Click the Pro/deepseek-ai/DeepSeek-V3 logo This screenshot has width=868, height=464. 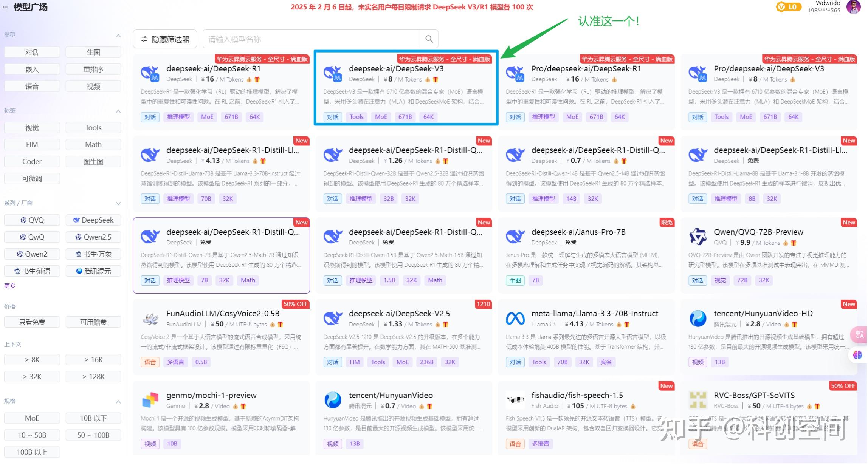coord(697,73)
